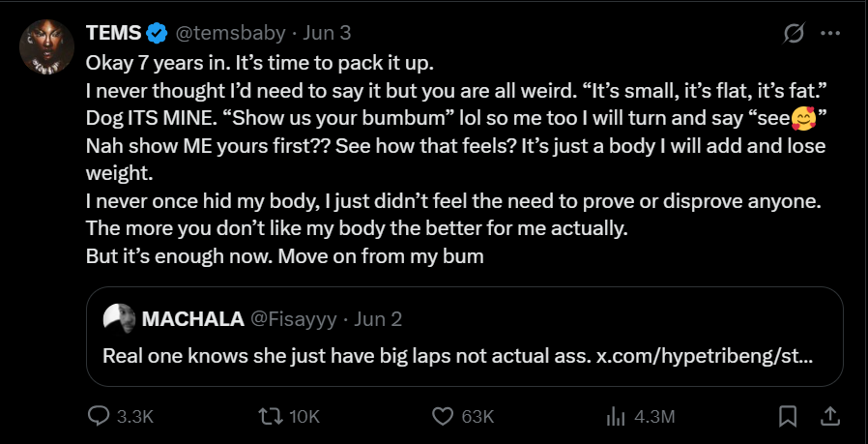This screenshot has height=444, width=868.
Task: Like the tweet with the heart icon
Action: 444,417
